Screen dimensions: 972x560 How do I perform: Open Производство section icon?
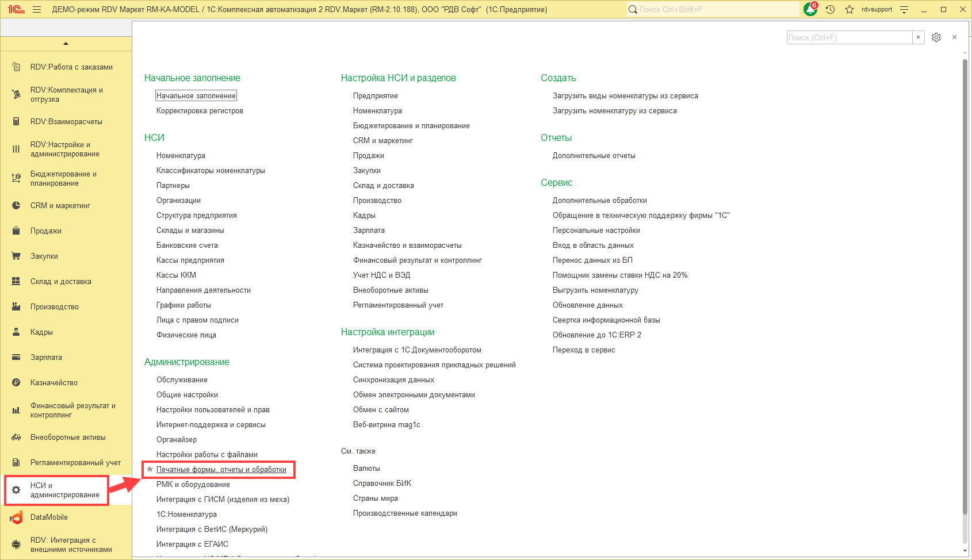point(16,307)
